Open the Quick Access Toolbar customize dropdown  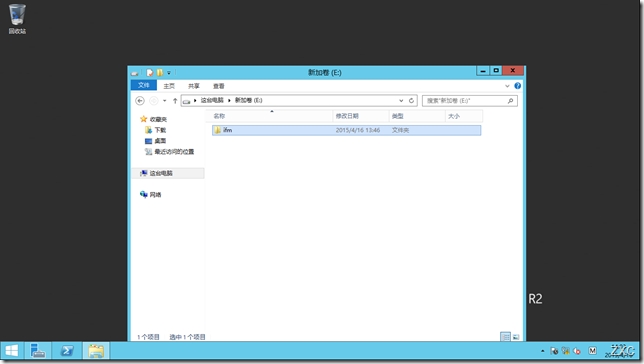pos(169,73)
